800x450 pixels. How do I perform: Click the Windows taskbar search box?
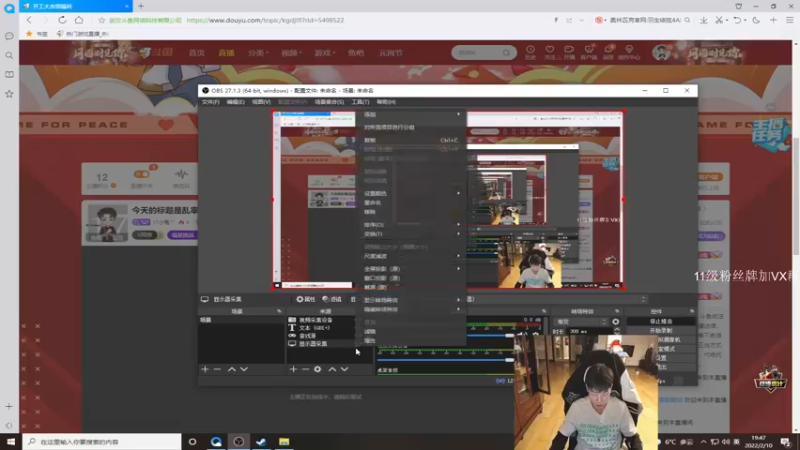102,441
